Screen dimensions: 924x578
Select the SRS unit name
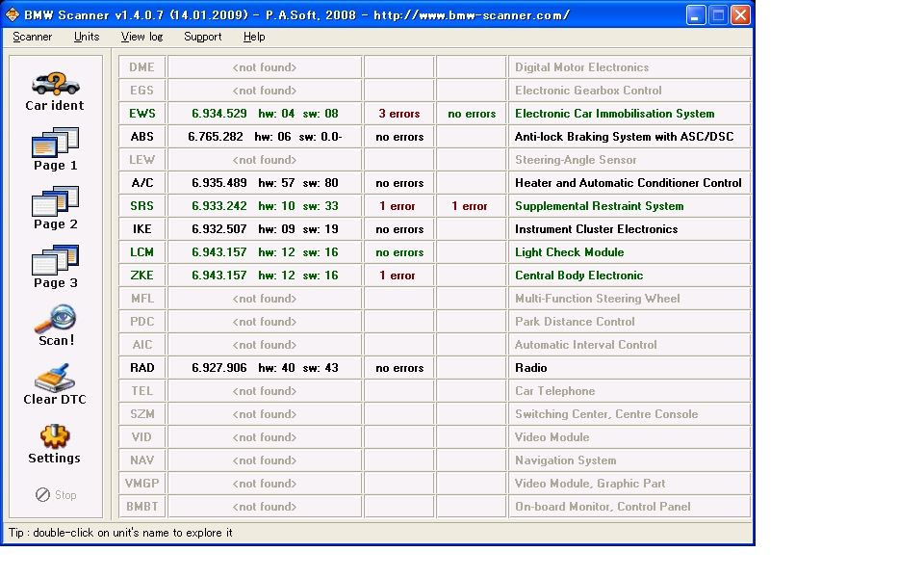[142, 206]
